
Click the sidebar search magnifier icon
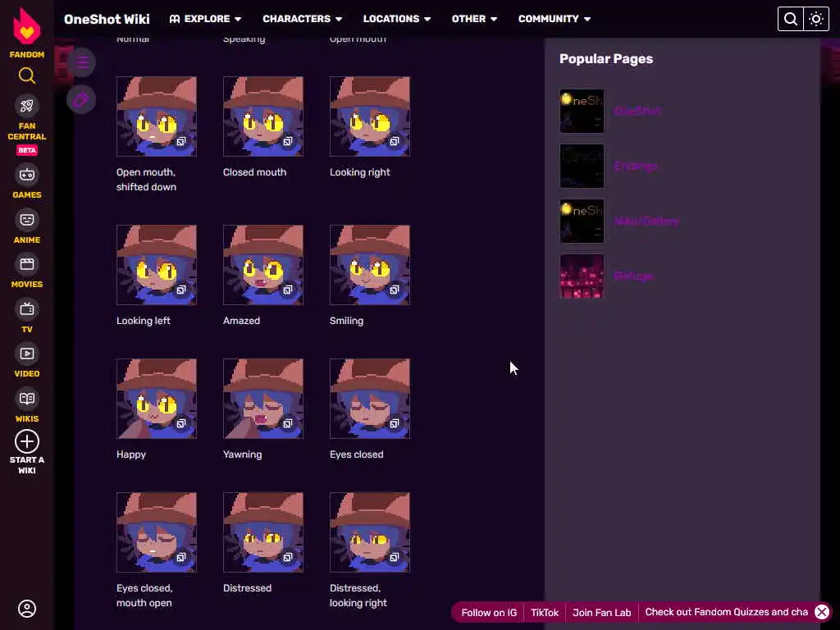27,75
